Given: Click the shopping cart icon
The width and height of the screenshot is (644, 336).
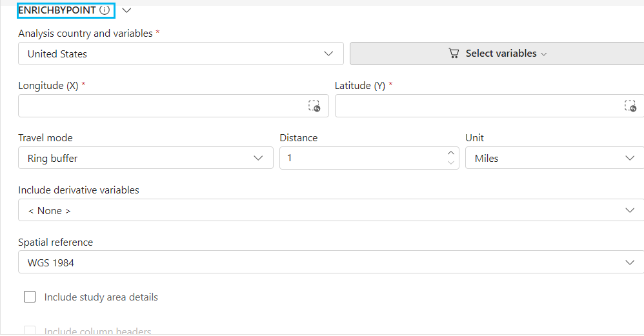Looking at the screenshot, I should pos(454,54).
